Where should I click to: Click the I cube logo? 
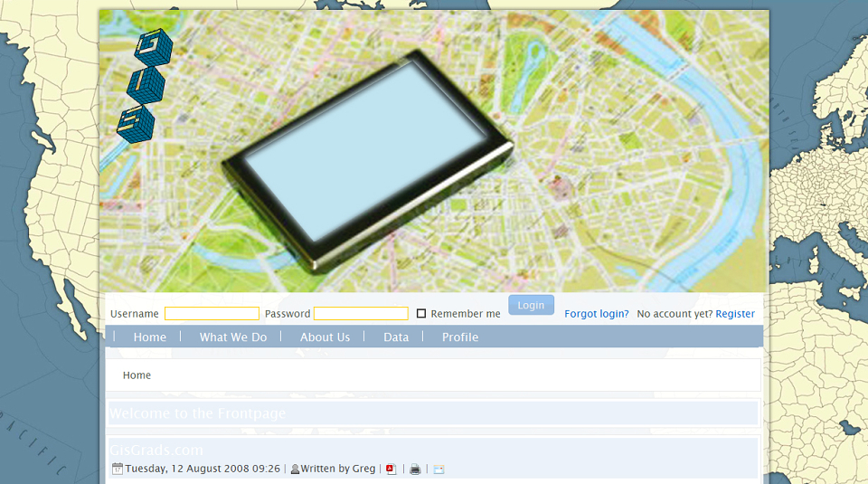point(146,85)
